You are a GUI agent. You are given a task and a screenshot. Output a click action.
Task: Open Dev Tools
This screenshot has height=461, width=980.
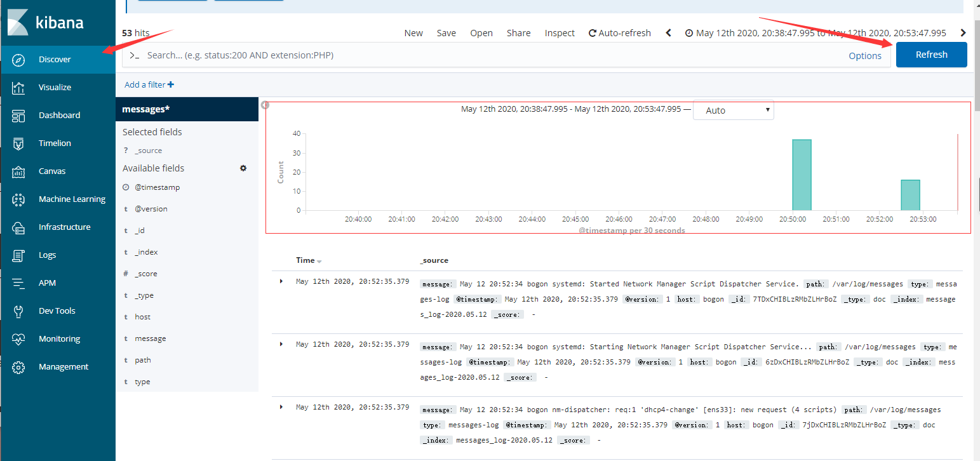click(58, 311)
